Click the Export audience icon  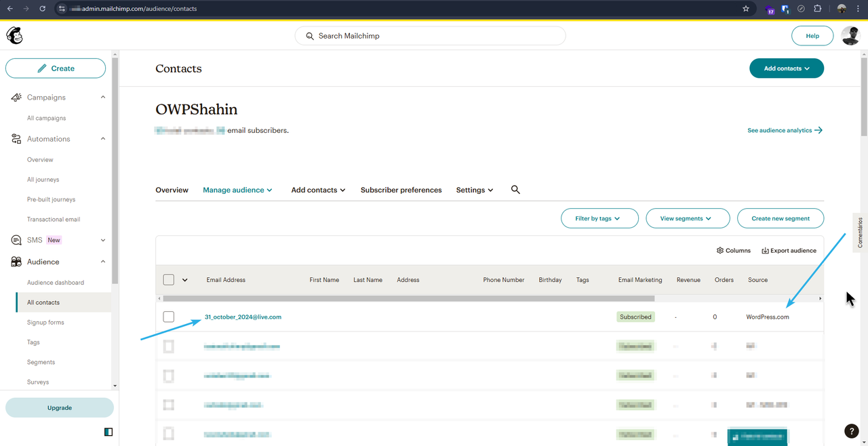765,250
